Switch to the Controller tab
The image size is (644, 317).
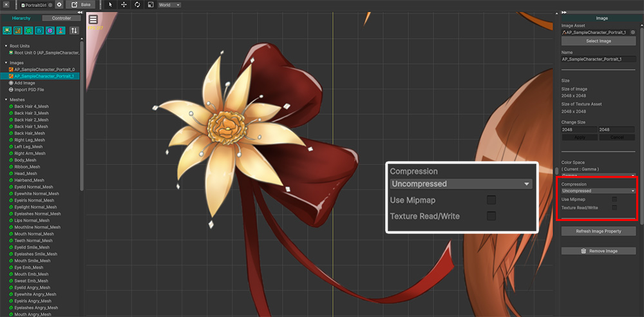[62, 18]
